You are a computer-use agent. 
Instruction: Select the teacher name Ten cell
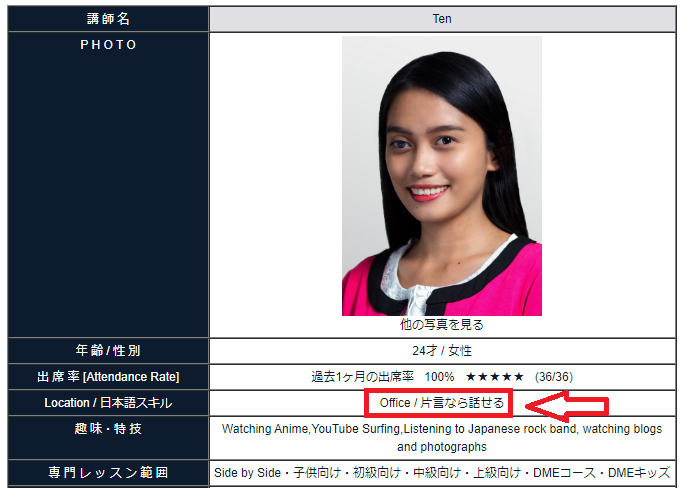coord(442,19)
